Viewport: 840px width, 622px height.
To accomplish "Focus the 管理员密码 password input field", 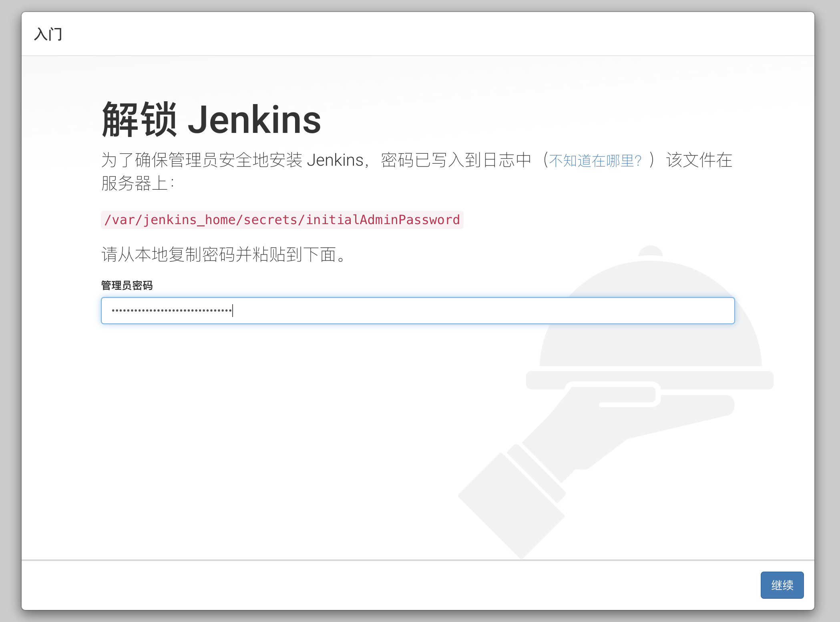I will [x=417, y=311].
